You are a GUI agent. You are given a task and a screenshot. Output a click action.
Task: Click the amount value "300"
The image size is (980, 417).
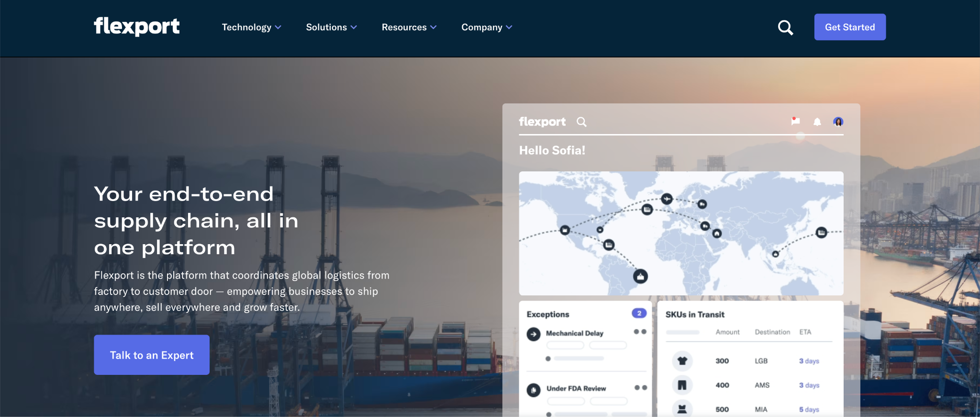[x=722, y=361]
